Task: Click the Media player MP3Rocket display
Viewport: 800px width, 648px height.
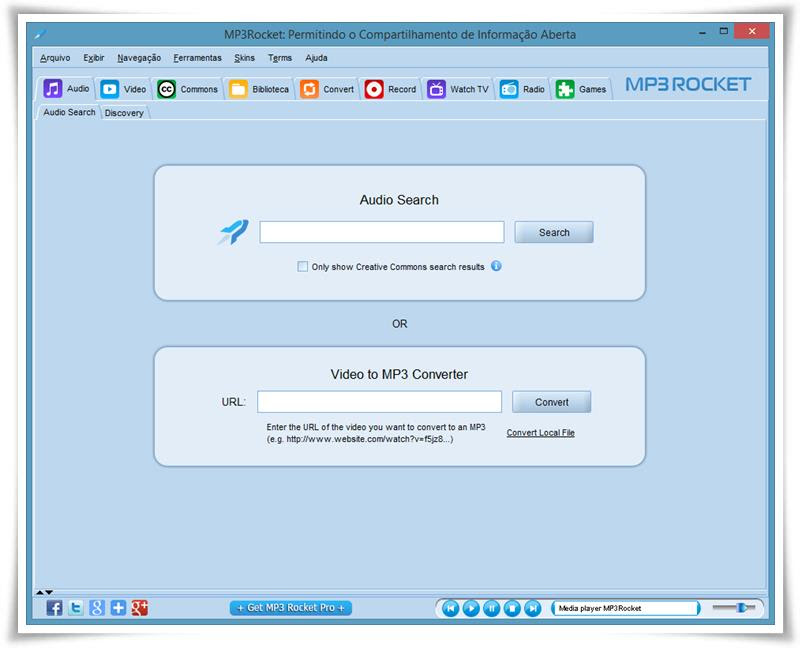Action: pyautogui.click(x=626, y=608)
